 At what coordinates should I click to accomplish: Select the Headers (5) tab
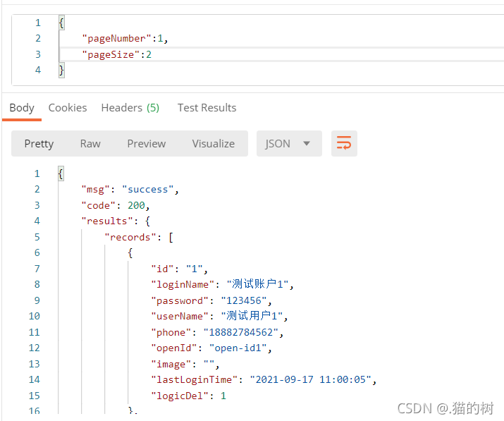pos(130,108)
